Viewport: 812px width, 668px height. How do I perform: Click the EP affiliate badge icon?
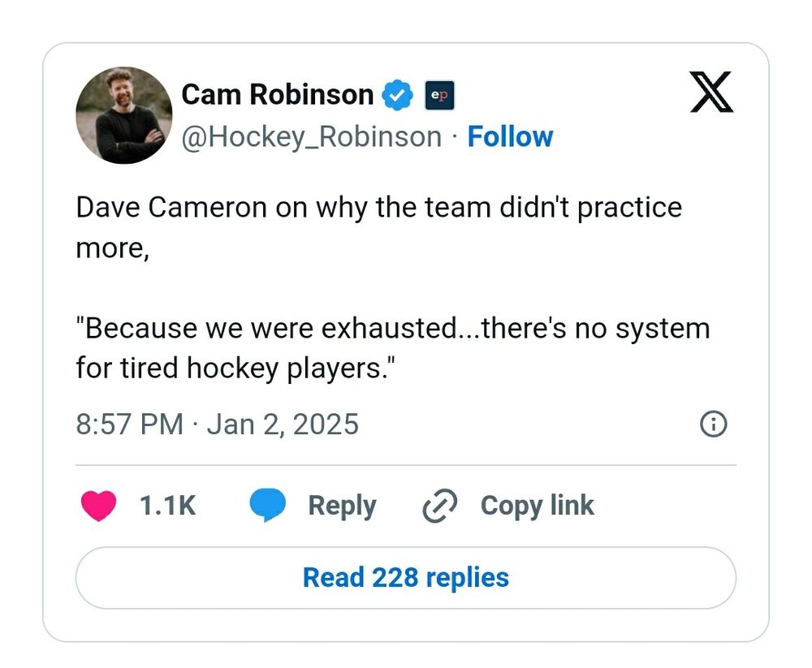440,95
